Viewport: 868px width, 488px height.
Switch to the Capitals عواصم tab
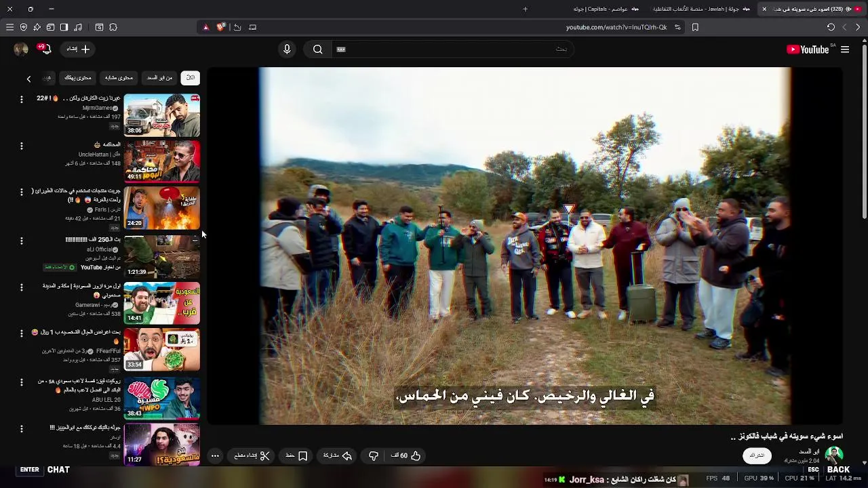click(x=606, y=9)
